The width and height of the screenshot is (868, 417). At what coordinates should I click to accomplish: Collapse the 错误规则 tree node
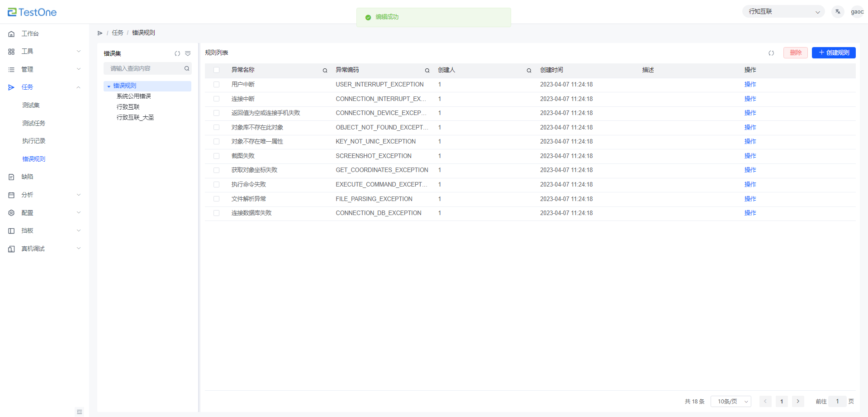(109, 86)
